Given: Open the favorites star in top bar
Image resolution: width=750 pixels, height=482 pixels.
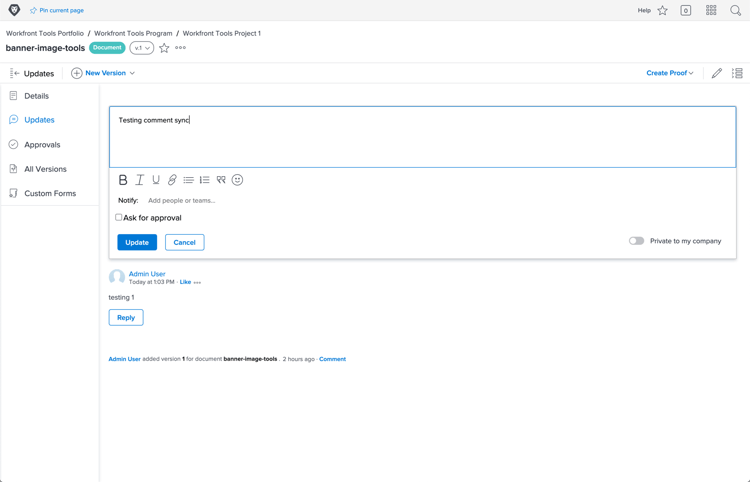Looking at the screenshot, I should (x=662, y=11).
